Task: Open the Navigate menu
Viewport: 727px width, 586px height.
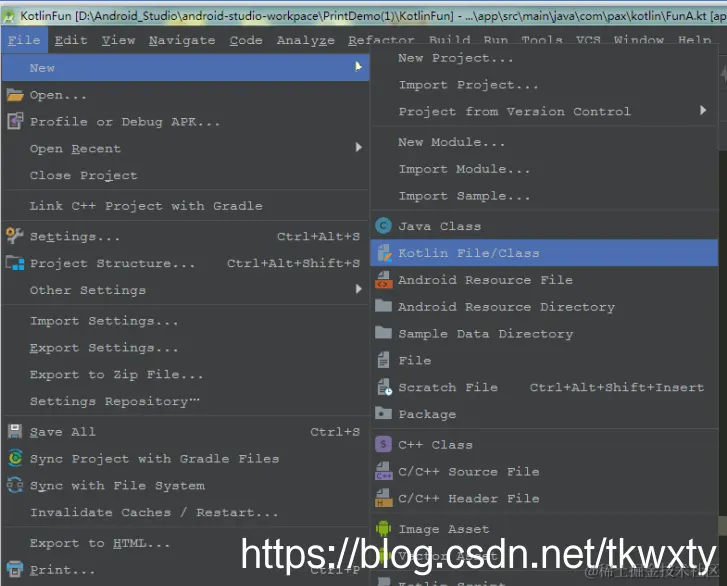Action: click(182, 41)
